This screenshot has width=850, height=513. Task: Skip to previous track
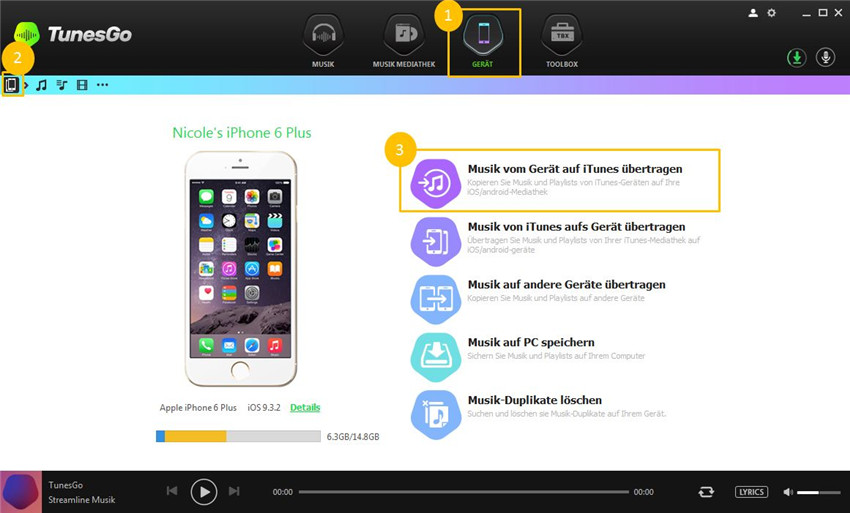point(172,491)
